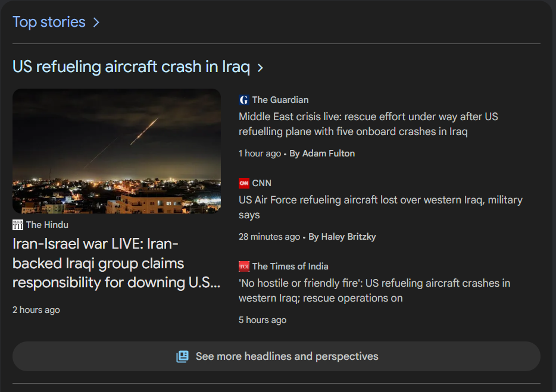Click The Guardian source name
The width and height of the screenshot is (556, 392).
pos(280,100)
